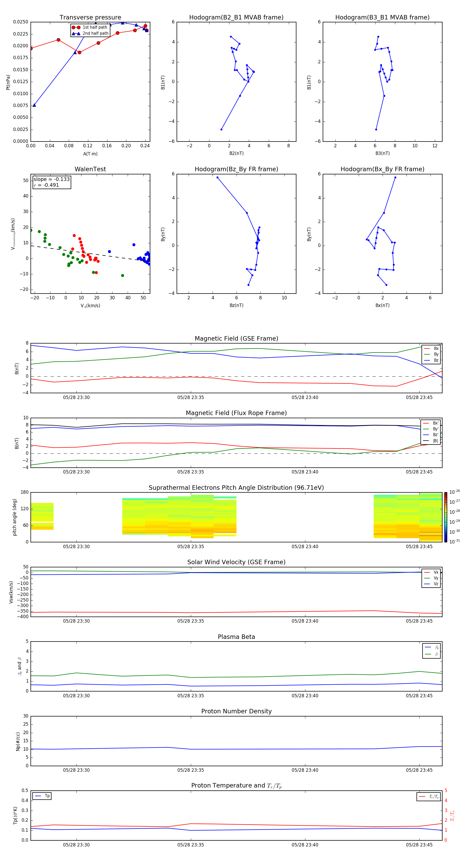The width and height of the screenshot is (473, 868).
Task: Click the 'Hodogram(Bx_By FR frame)' title
Action: pyautogui.click(x=382, y=169)
